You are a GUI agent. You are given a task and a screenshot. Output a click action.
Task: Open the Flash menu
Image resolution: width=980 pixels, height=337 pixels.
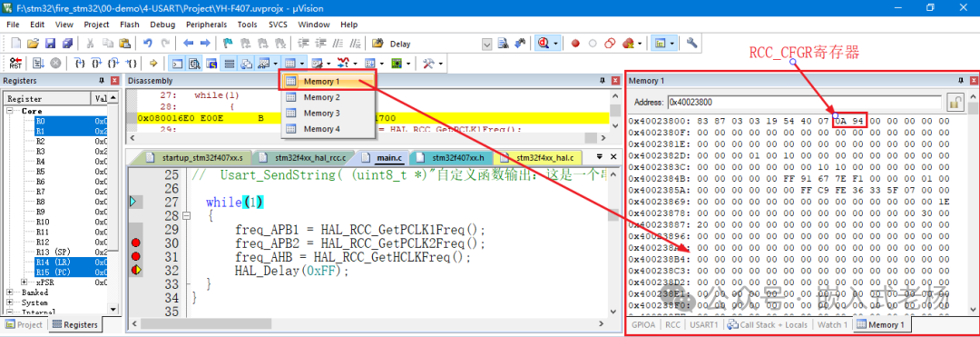click(x=130, y=25)
